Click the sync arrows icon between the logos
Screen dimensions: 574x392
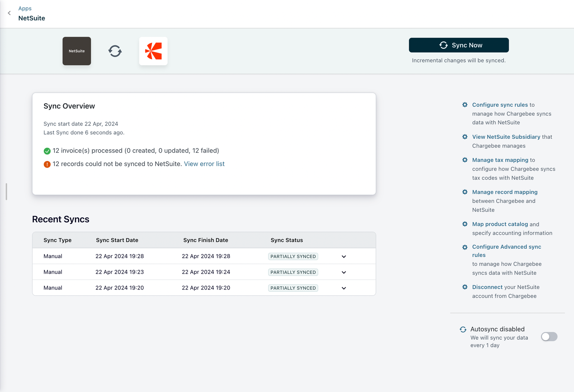pos(115,51)
